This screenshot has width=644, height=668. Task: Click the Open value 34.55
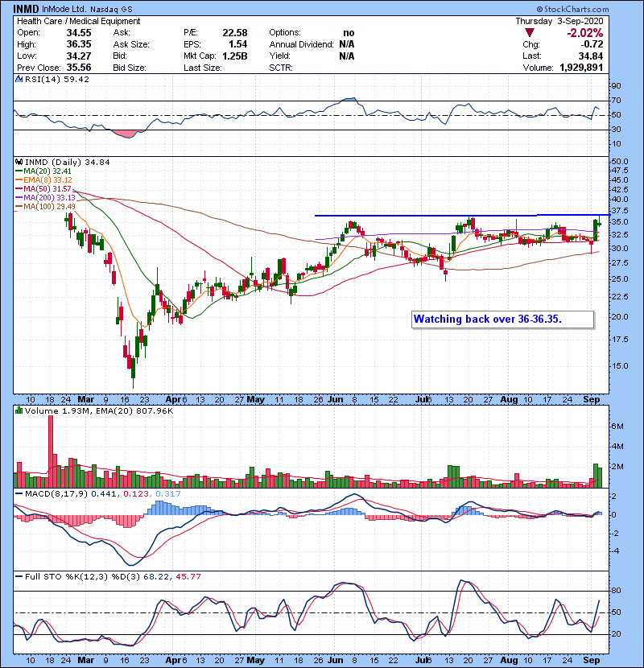pyautogui.click(x=79, y=33)
